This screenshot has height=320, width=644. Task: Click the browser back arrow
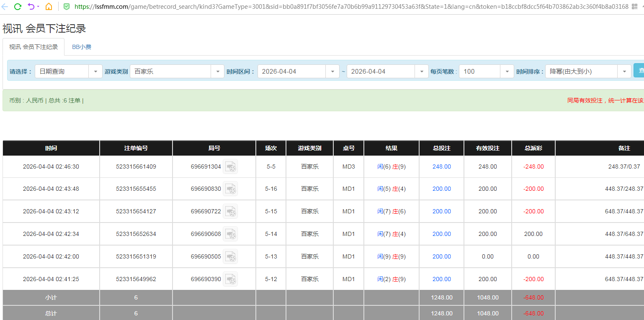[x=5, y=6]
